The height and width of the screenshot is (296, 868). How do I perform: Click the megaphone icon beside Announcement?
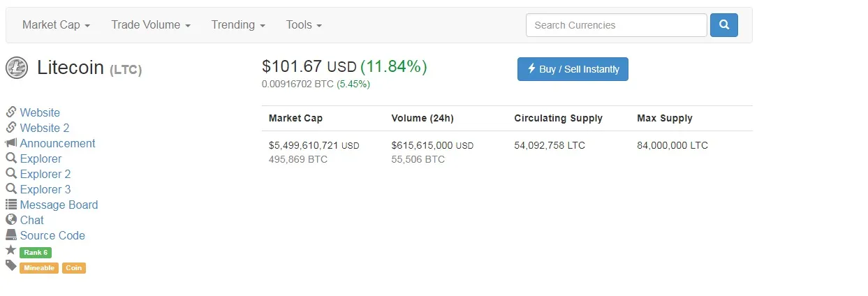pos(11,143)
